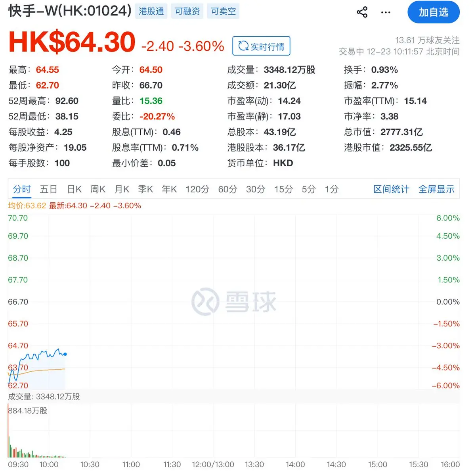Click the 总股本 value 43.19亿
This screenshot has height=476, width=474.
point(280,132)
